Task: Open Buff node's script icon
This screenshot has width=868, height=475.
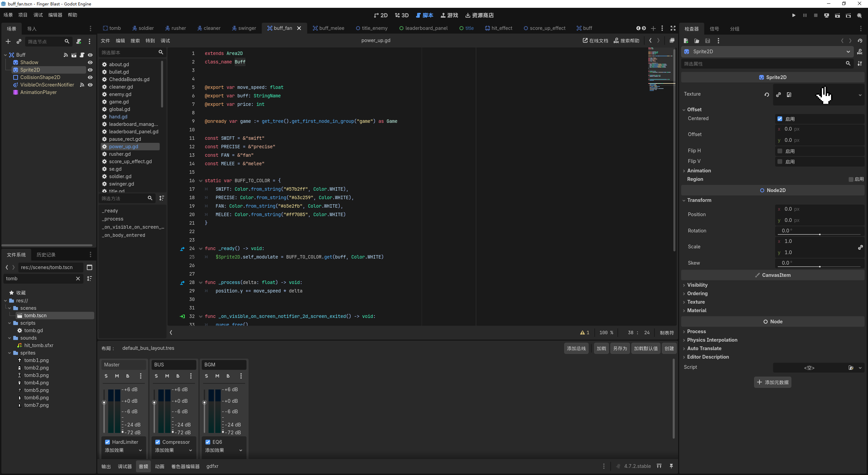Action: 82,55
